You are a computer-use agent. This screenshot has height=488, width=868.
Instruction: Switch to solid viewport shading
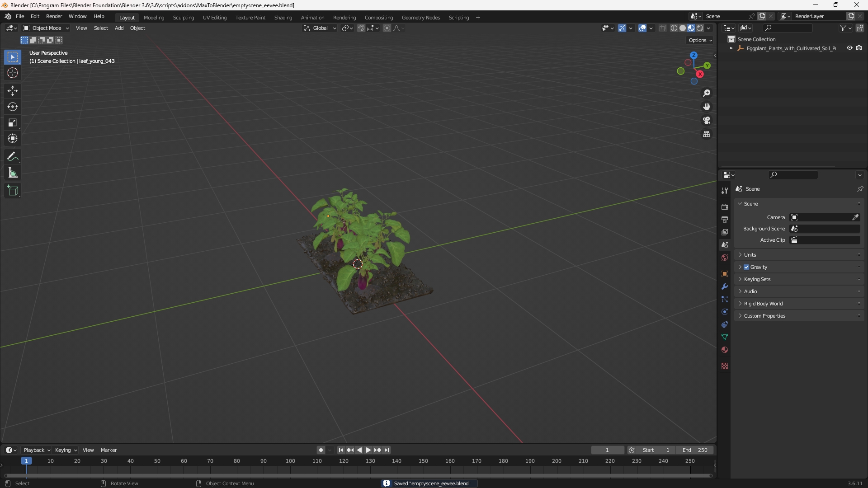coord(683,28)
